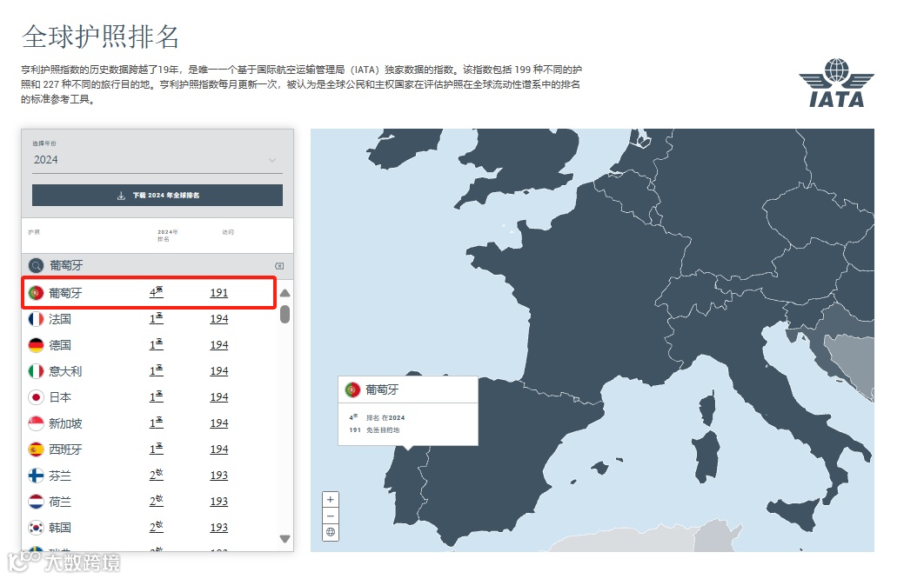Click the download 2024 global ranking button
This screenshot has height=579, width=924.
pyautogui.click(x=157, y=195)
